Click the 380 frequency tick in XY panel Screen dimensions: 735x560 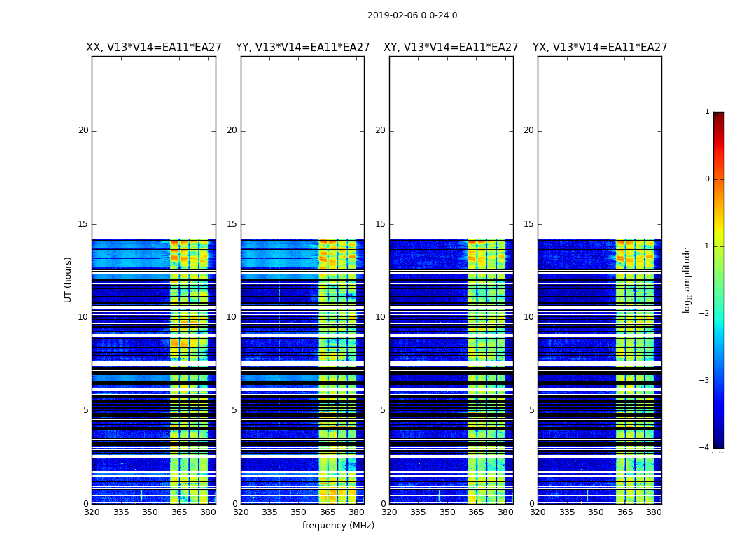pos(505,512)
